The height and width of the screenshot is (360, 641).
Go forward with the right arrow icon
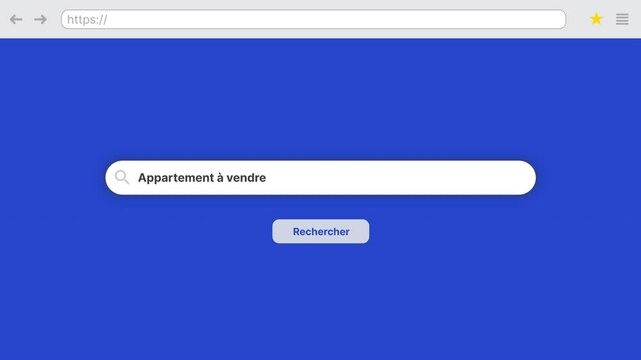(40, 19)
